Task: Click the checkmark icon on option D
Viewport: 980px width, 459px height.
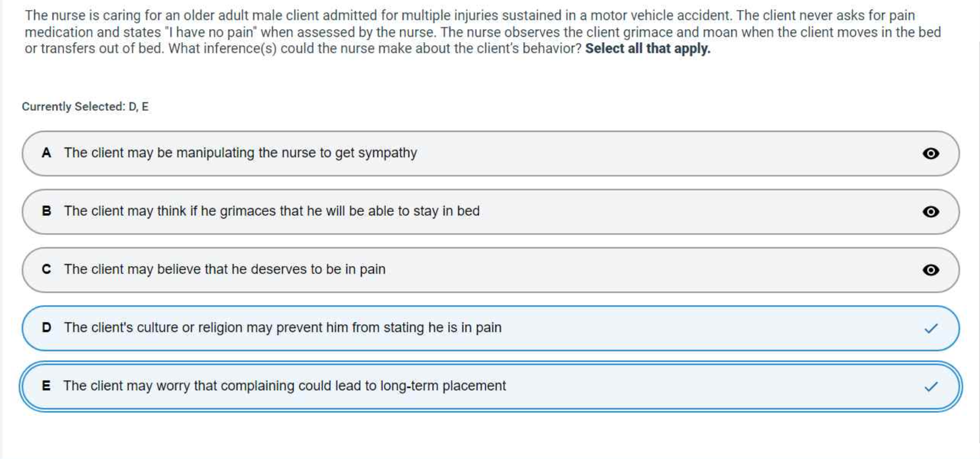Action: tap(931, 328)
